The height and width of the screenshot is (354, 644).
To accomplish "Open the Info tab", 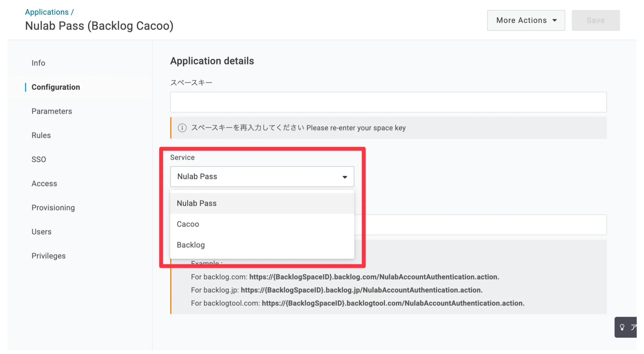I will point(38,63).
